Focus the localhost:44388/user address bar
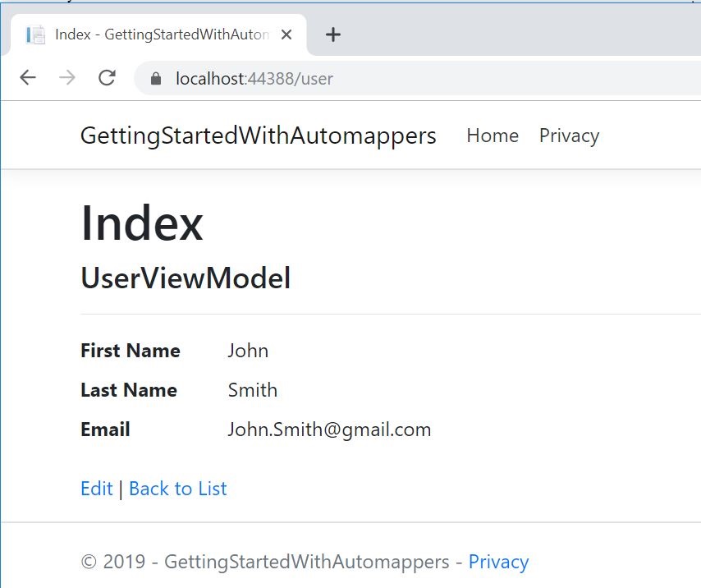701x588 pixels. coord(410,79)
